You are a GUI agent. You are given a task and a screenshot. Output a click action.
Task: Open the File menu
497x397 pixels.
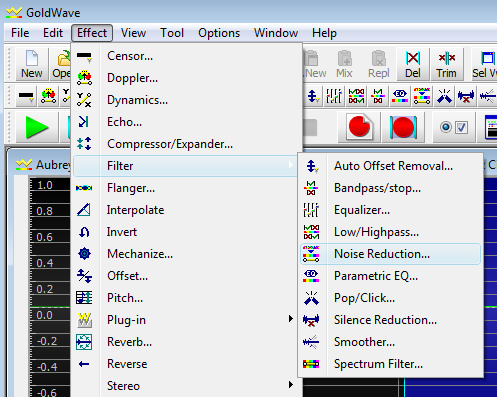[x=20, y=33]
